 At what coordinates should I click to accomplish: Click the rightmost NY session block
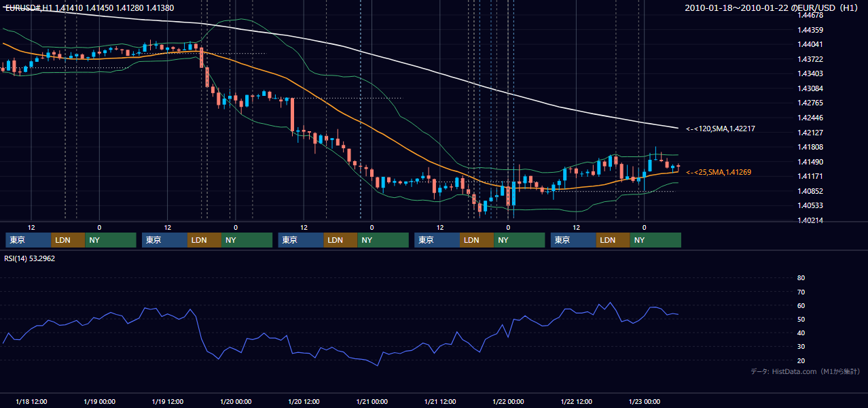click(x=655, y=240)
